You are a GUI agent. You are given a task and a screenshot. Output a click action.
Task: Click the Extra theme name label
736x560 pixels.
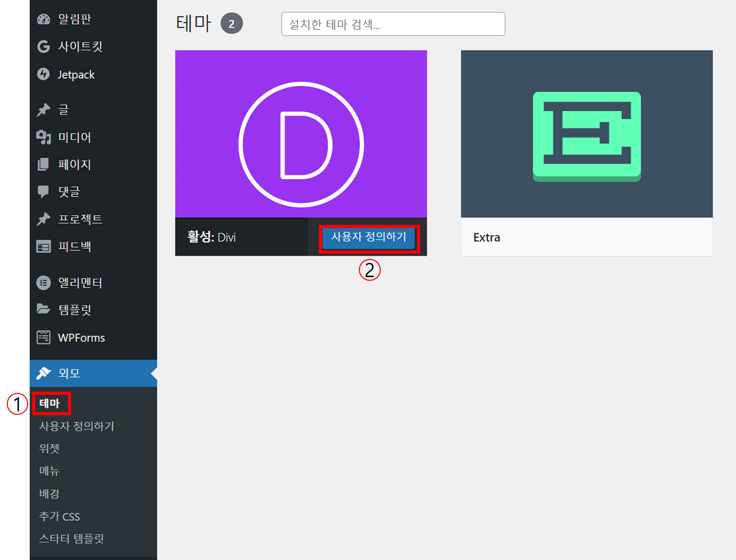487,238
